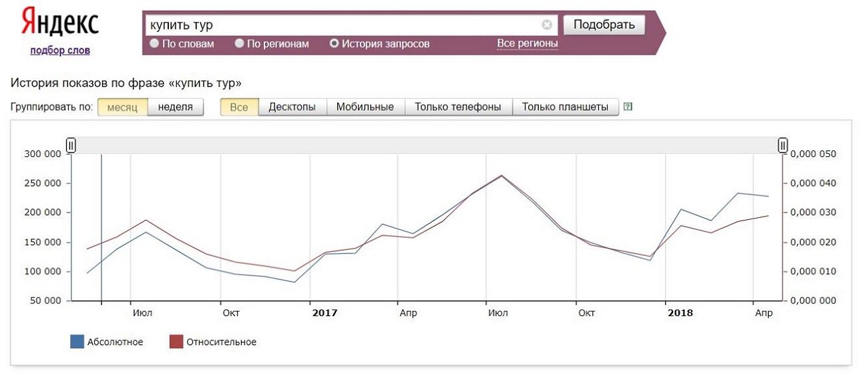Screen dimensions: 868x377
Task: Click the 'Абсолютное' legend label
Action: pyautogui.click(x=116, y=342)
